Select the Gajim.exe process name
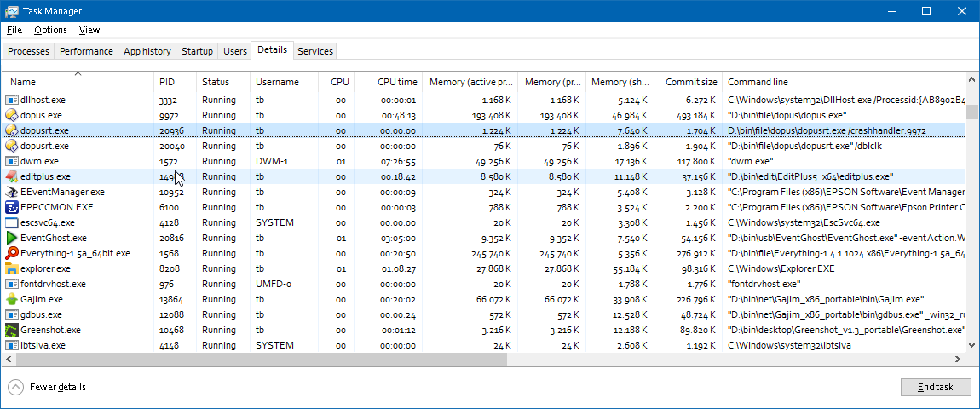Image resolution: width=980 pixels, height=409 pixels. [42, 300]
